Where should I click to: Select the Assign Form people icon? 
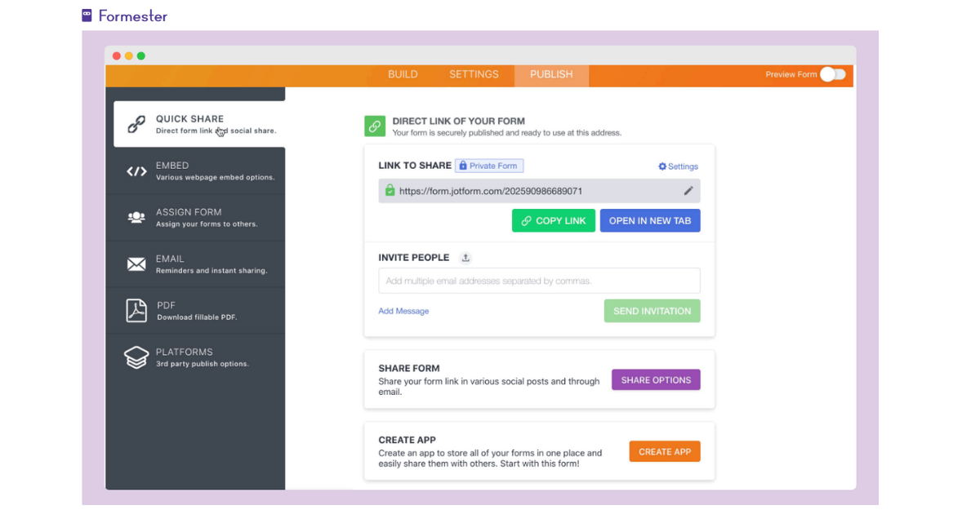click(x=136, y=217)
